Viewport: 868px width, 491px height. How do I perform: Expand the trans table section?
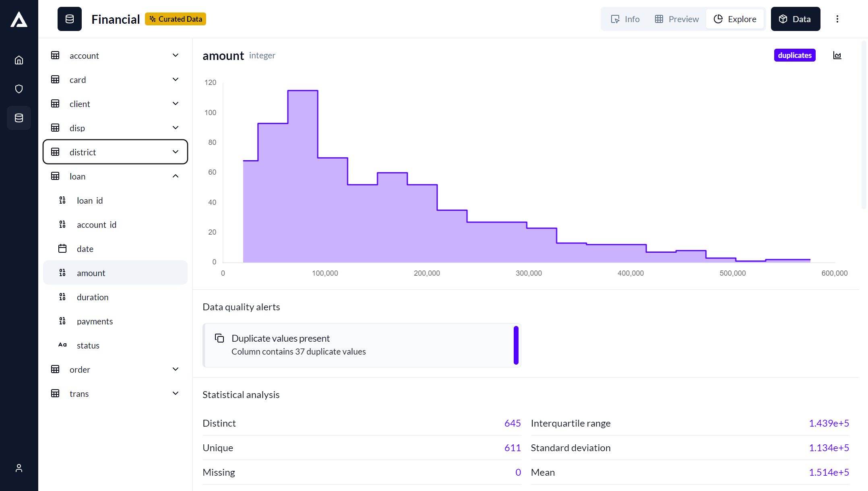coord(175,393)
